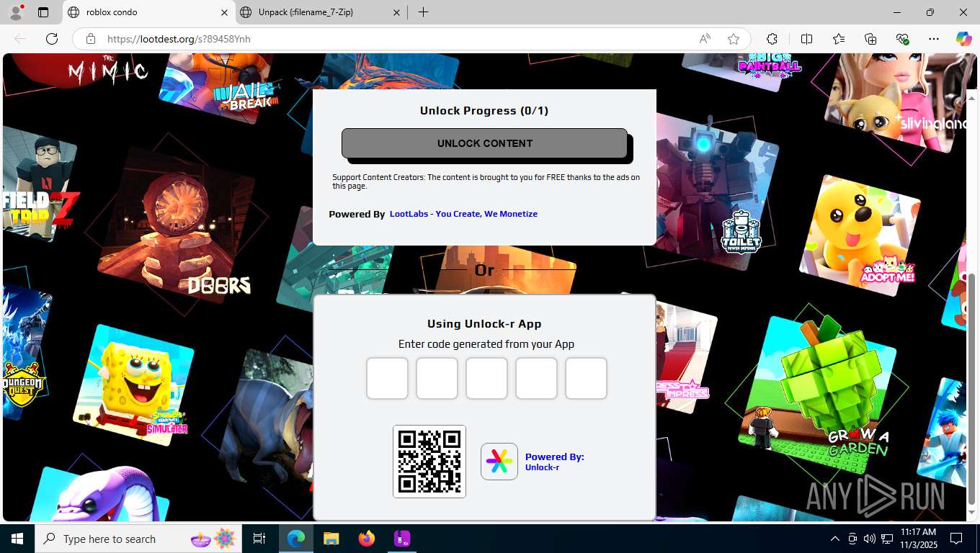This screenshot has width=980, height=553.
Task: Open network settings tray icon
Action: point(886,539)
